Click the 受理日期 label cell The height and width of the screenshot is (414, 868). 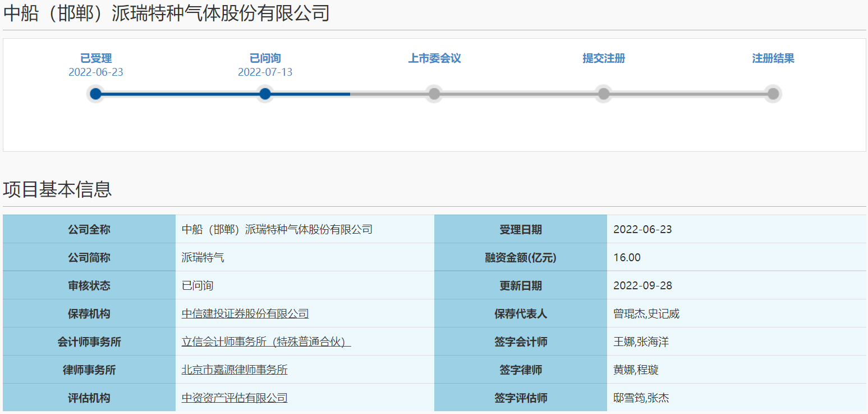[521, 229]
